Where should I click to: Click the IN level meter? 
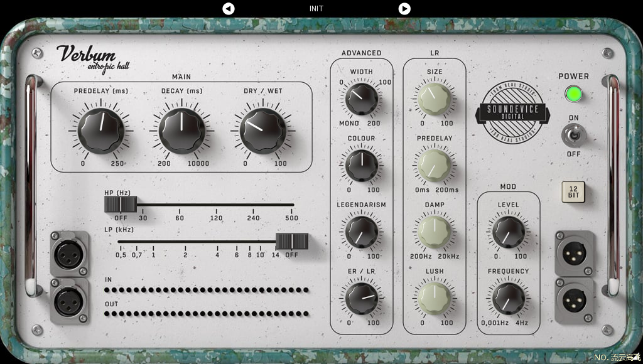tap(206, 290)
